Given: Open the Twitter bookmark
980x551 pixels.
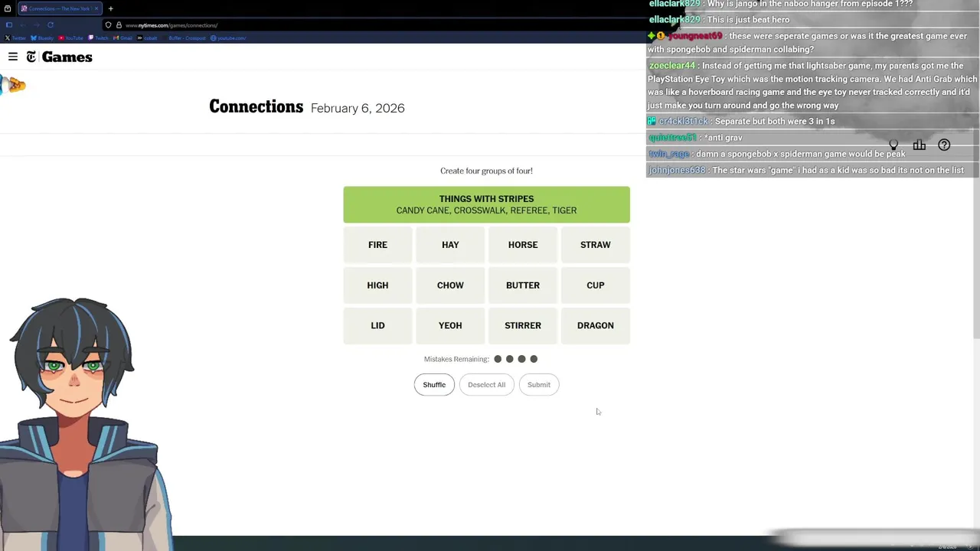Looking at the screenshot, I should click(15, 37).
